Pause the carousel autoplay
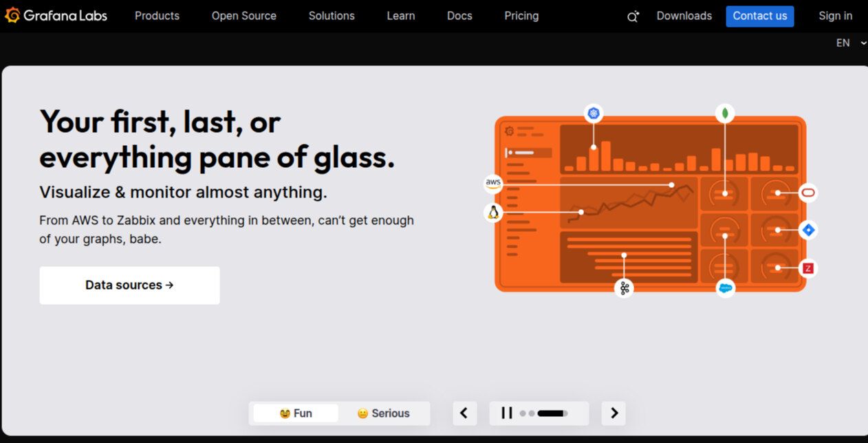Image resolution: width=868 pixels, height=443 pixels. 507,413
